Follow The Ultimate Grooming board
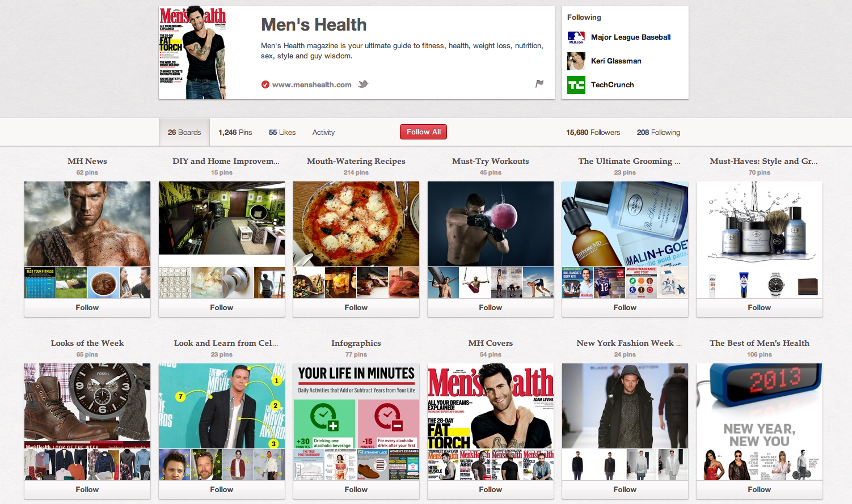This screenshot has width=852, height=504. [625, 307]
